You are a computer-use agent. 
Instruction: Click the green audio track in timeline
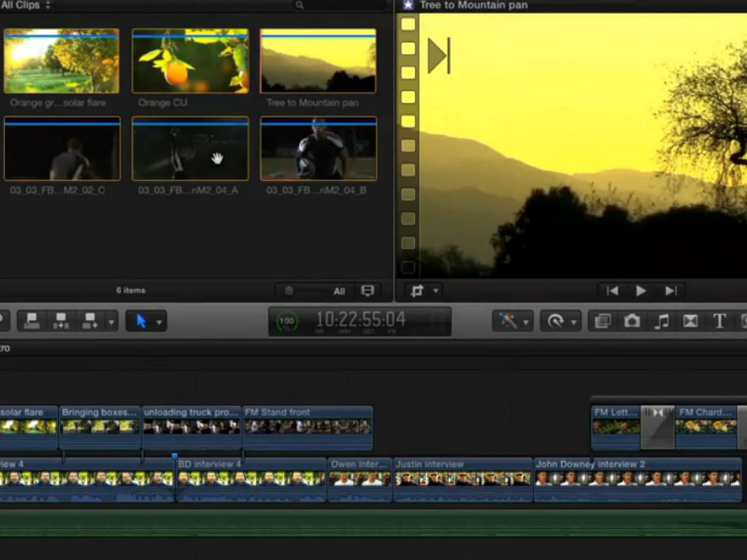tap(373, 523)
